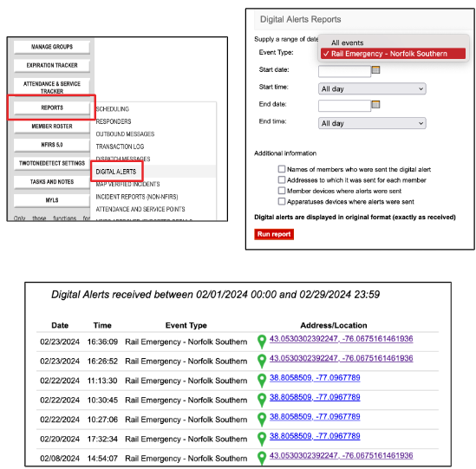This screenshot has width=476, height=469.
Task: Click map pin for 02/22/2024 10:27:06 alert
Action: (x=262, y=420)
